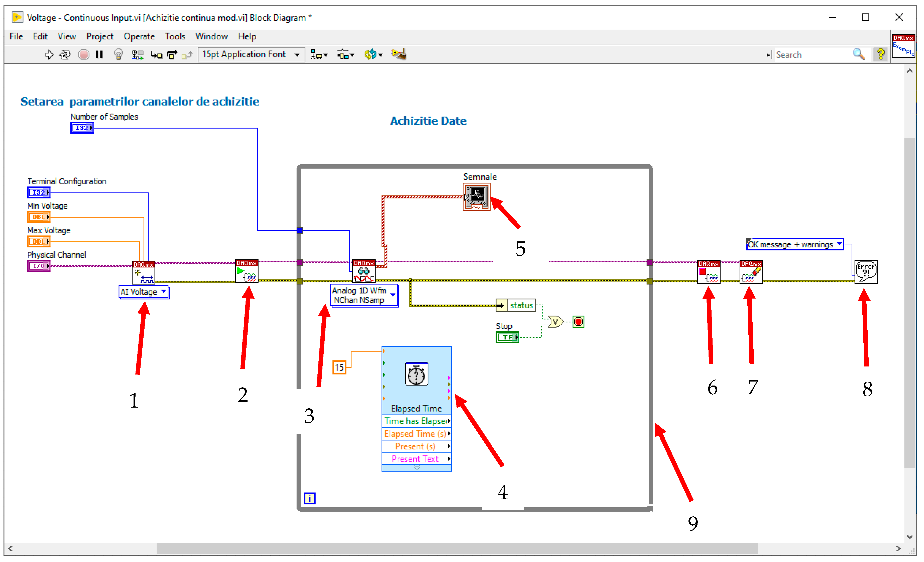Click the Run arrow button
The height and width of the screenshot is (562, 924).
point(49,55)
